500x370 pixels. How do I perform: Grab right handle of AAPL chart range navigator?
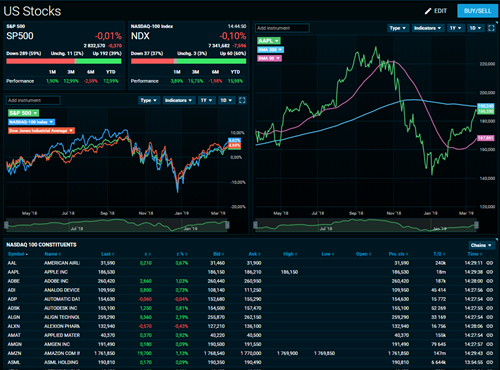tap(476, 225)
